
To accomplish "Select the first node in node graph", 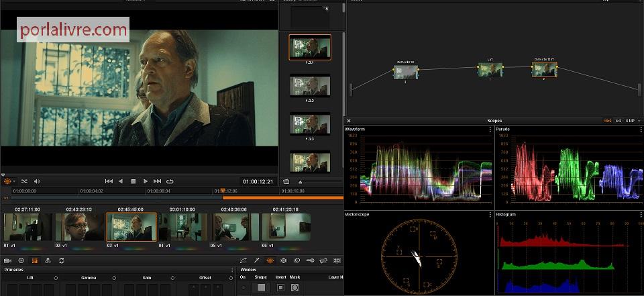I will tap(406, 72).
